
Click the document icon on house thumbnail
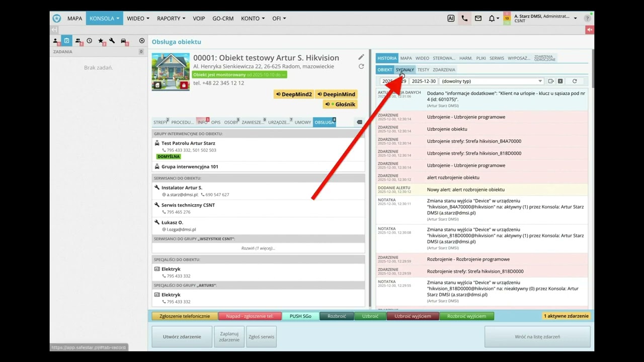click(157, 85)
